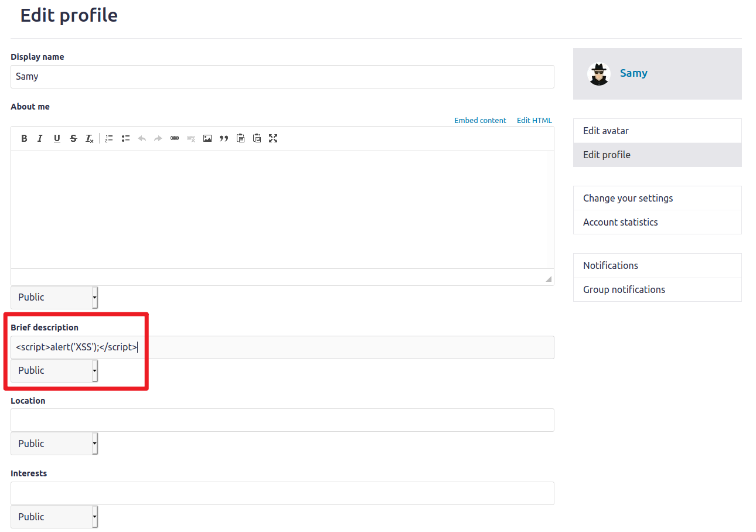The image size is (756, 532).
Task: Insert a numbered list
Action: (109, 138)
